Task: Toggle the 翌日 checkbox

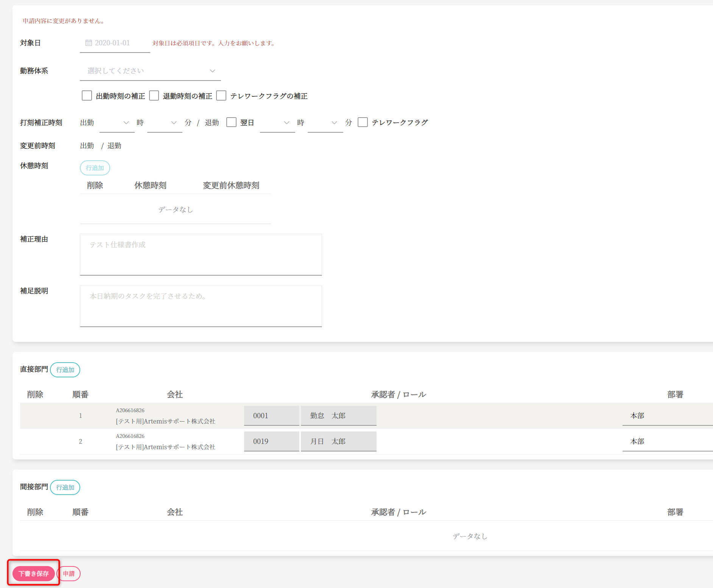Action: tap(231, 123)
